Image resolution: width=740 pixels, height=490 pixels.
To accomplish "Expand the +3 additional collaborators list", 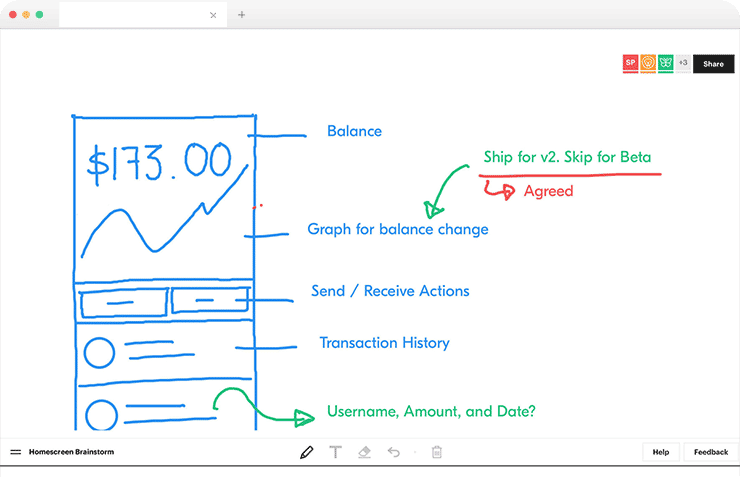I will click(x=682, y=63).
